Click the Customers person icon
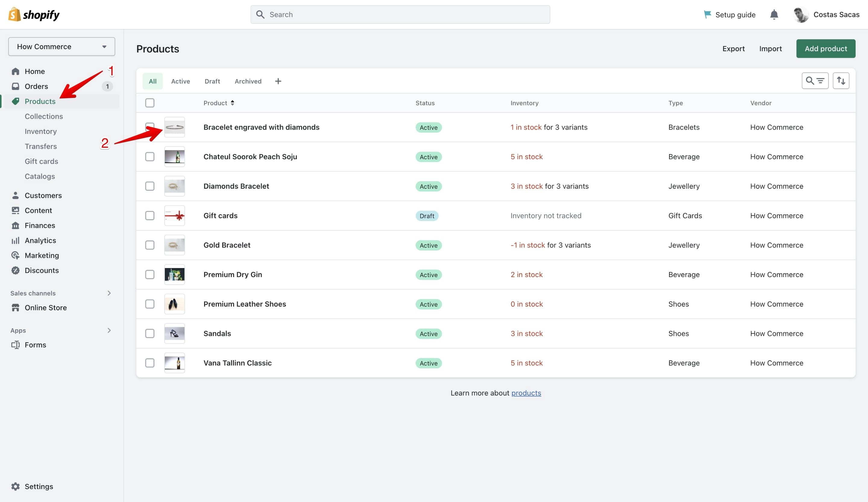The height and width of the screenshot is (502, 868). tap(15, 195)
